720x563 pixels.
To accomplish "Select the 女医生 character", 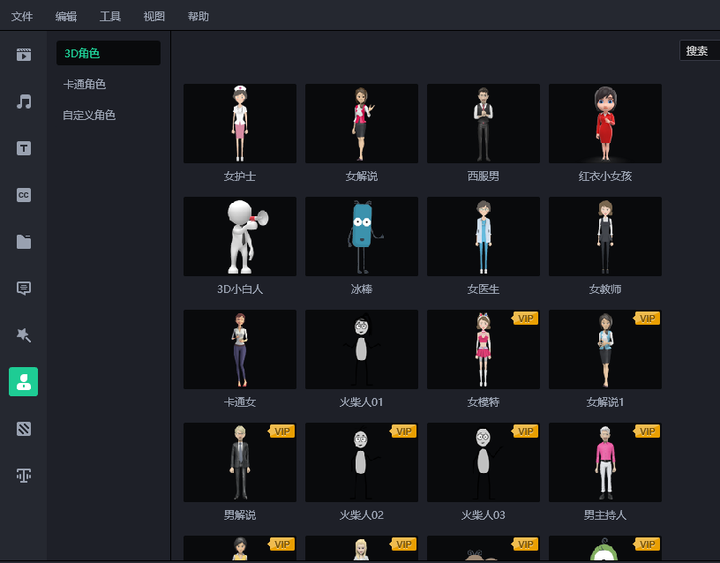I will click(x=483, y=236).
